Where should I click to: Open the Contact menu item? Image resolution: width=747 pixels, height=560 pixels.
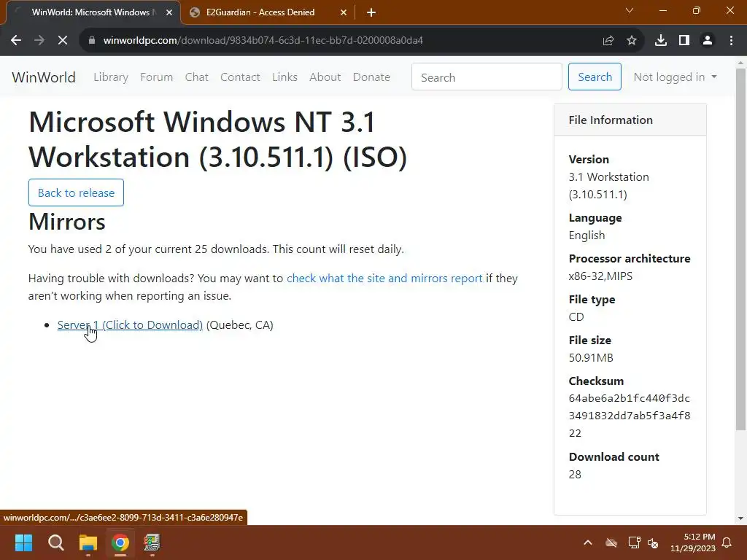tap(240, 77)
